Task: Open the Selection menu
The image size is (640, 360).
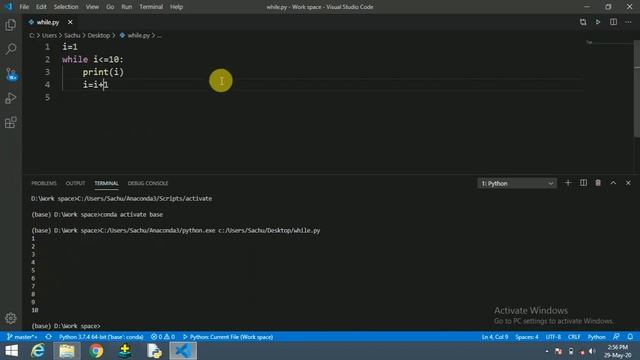Action: [66, 7]
